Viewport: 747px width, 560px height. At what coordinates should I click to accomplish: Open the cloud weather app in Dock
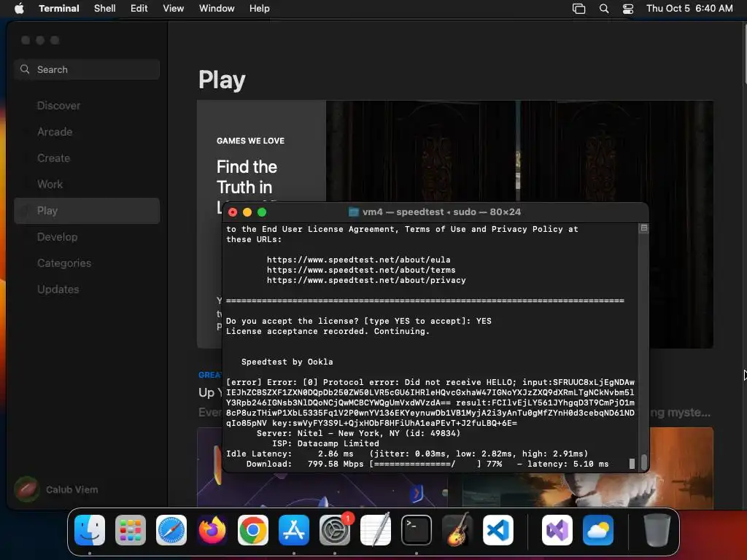[x=598, y=530]
